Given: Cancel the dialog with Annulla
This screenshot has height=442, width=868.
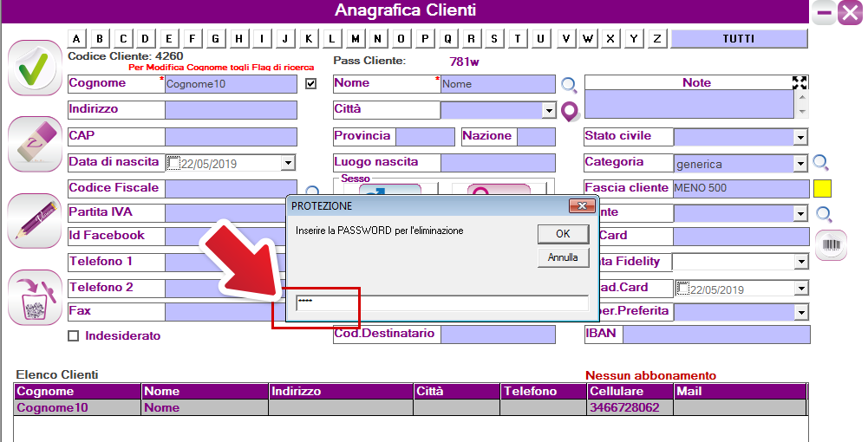Looking at the screenshot, I should [563, 258].
